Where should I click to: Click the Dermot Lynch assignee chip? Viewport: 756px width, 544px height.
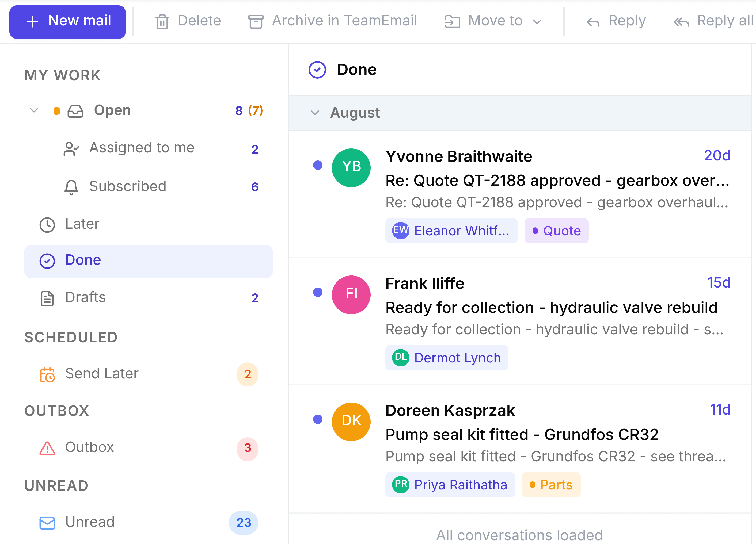[x=447, y=358]
